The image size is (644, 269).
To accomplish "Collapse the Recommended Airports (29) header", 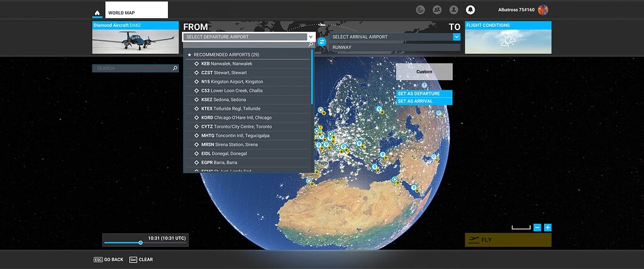I will pos(248,55).
